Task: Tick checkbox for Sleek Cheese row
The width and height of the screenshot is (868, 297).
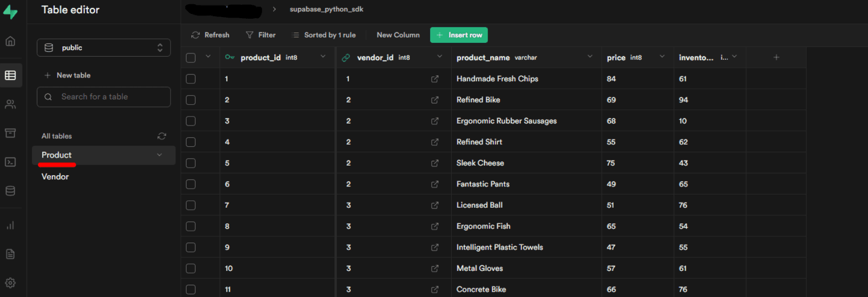Action: coord(191,163)
